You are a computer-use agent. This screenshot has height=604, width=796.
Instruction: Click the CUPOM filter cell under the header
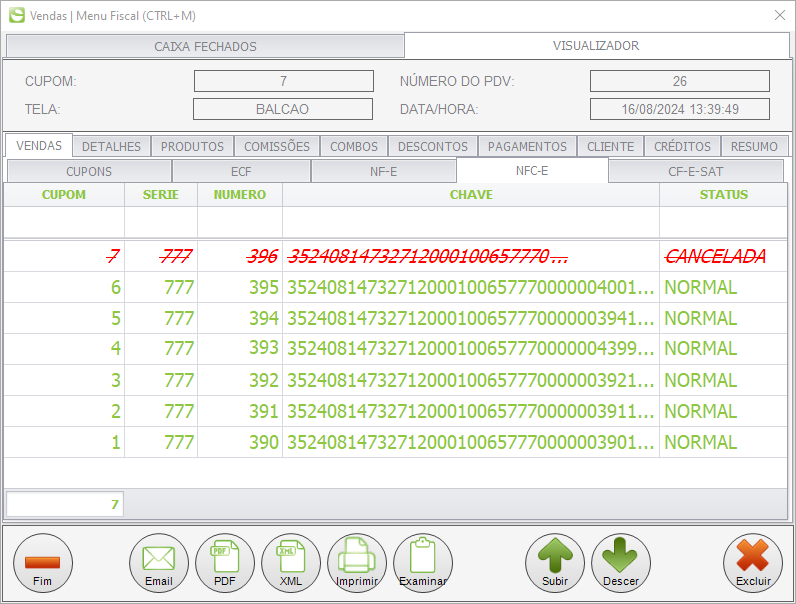coord(64,222)
